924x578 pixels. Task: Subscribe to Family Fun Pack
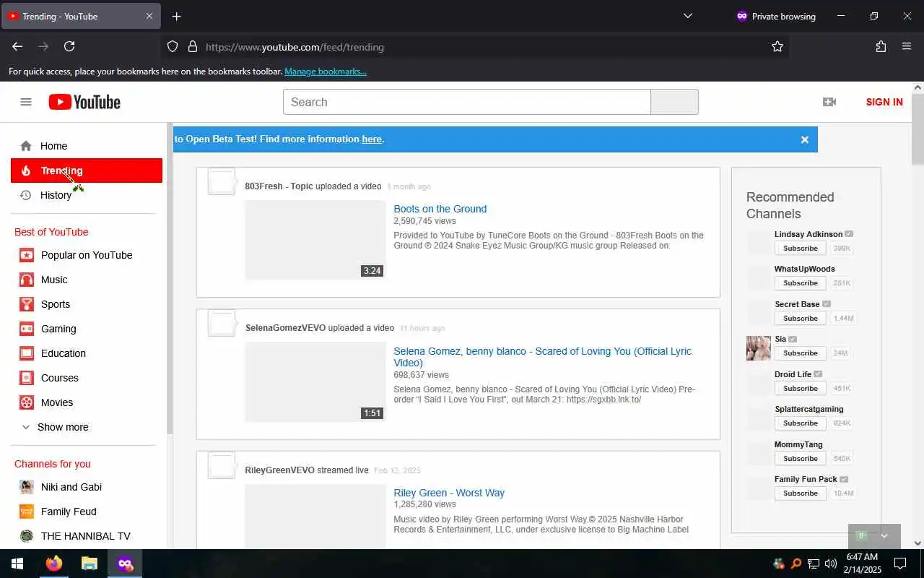tap(800, 493)
